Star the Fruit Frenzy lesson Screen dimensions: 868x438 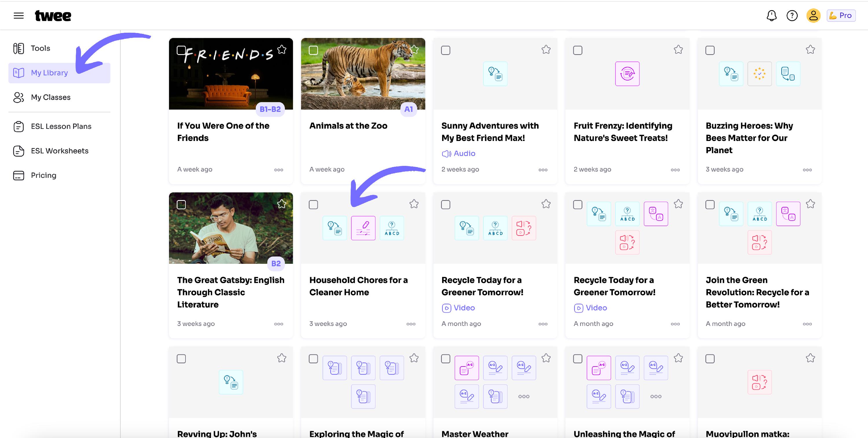(678, 50)
